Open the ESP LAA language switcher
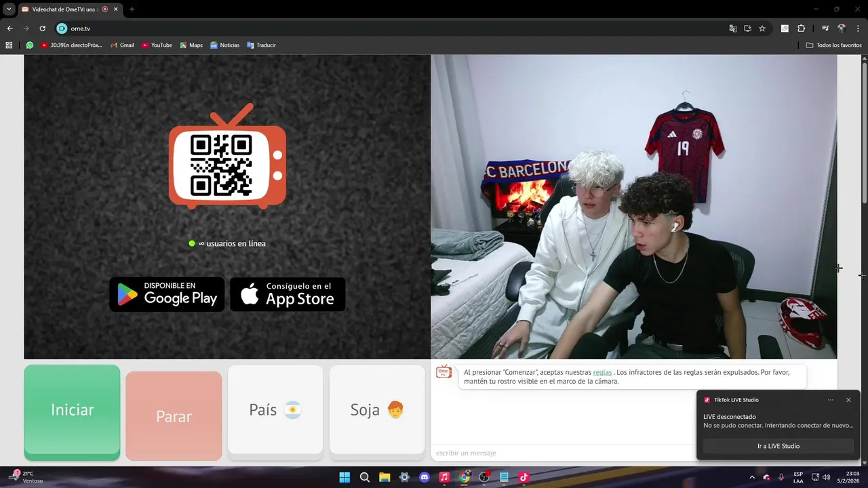 798,477
